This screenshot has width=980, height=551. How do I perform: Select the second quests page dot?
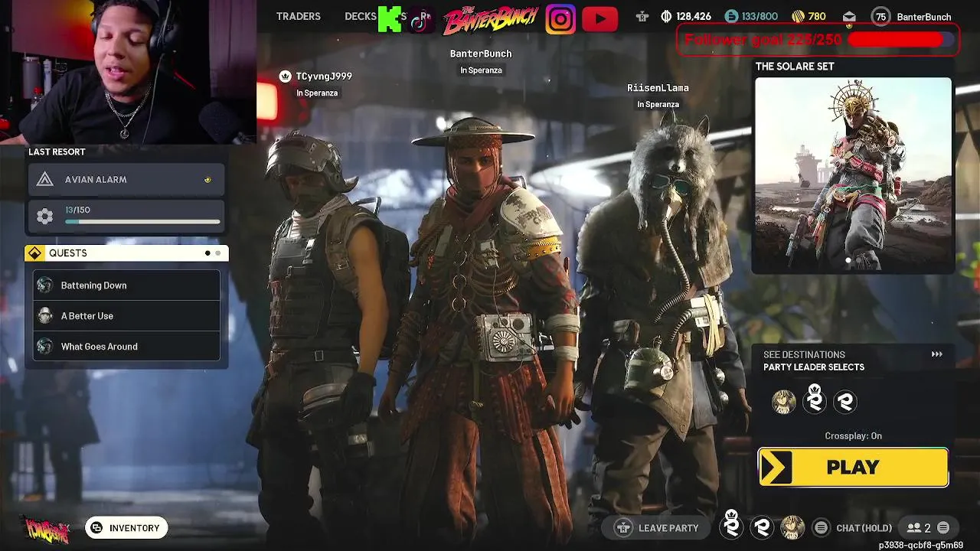pos(217,253)
